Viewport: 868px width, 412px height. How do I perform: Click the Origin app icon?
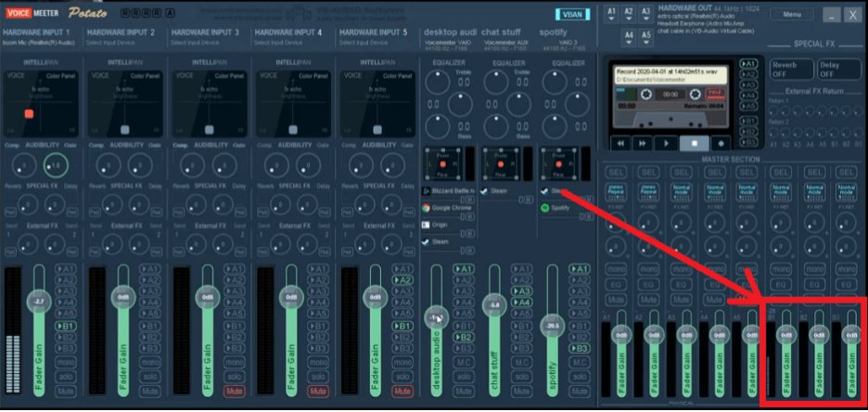pyautogui.click(x=427, y=225)
